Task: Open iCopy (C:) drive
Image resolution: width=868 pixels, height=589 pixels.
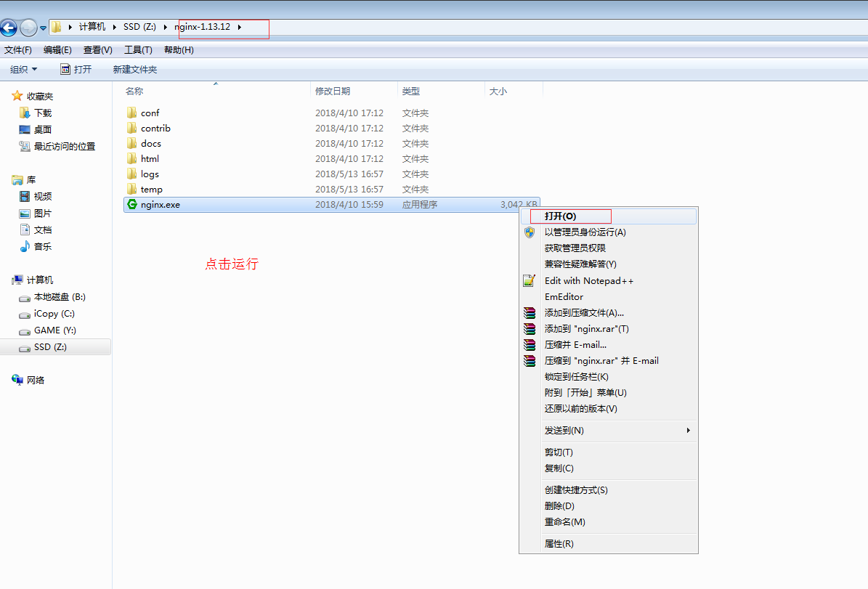Action: click(54, 313)
